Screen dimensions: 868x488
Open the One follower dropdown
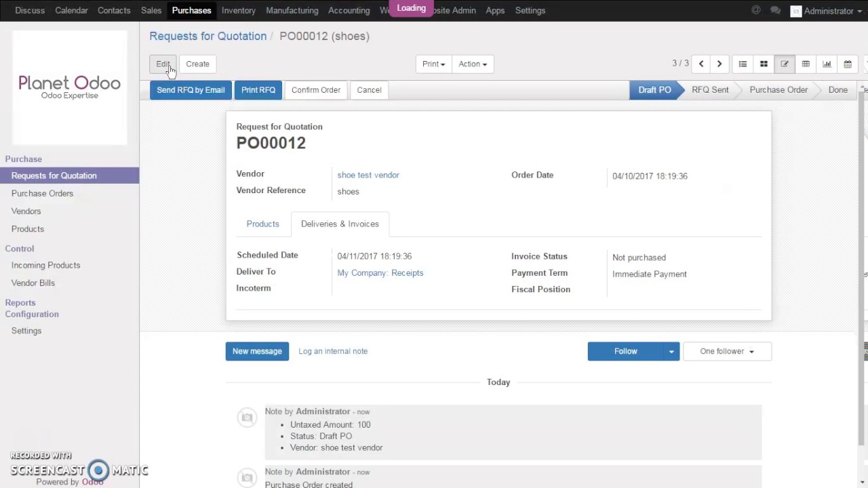click(727, 351)
